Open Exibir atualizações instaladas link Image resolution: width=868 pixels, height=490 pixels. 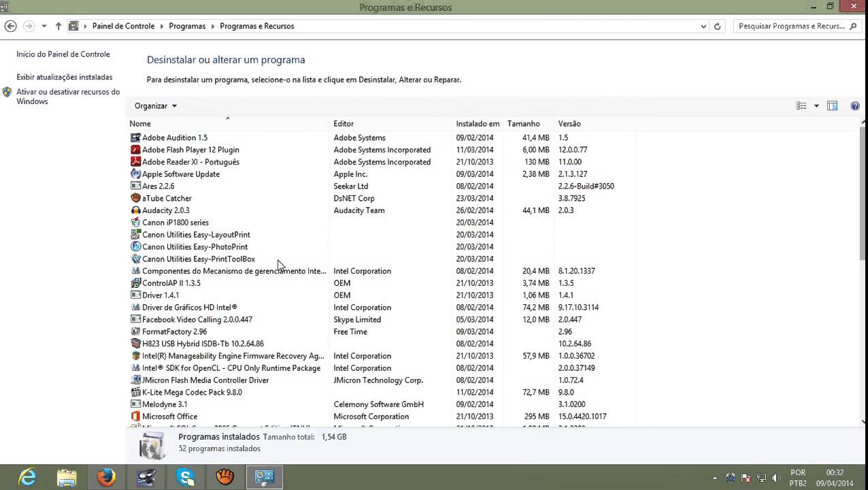pyautogui.click(x=65, y=78)
